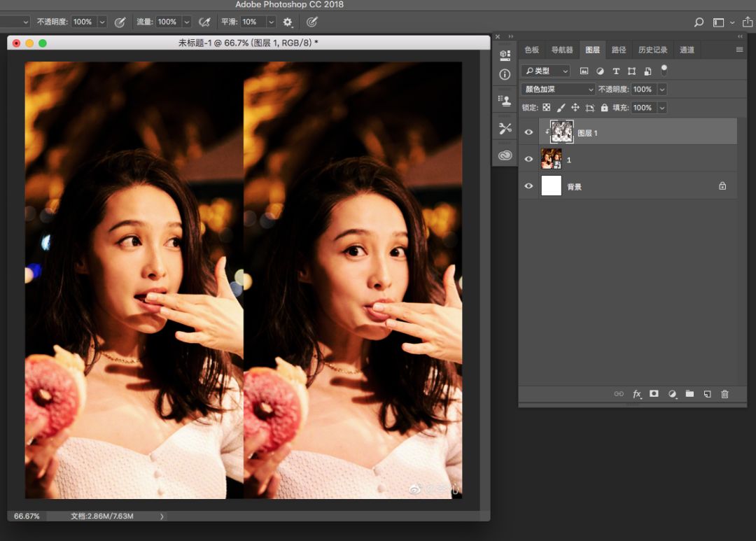Screen dimensions: 756x541
Task: Open the 颜色加深 blend mode dropdown
Action: tap(558, 90)
